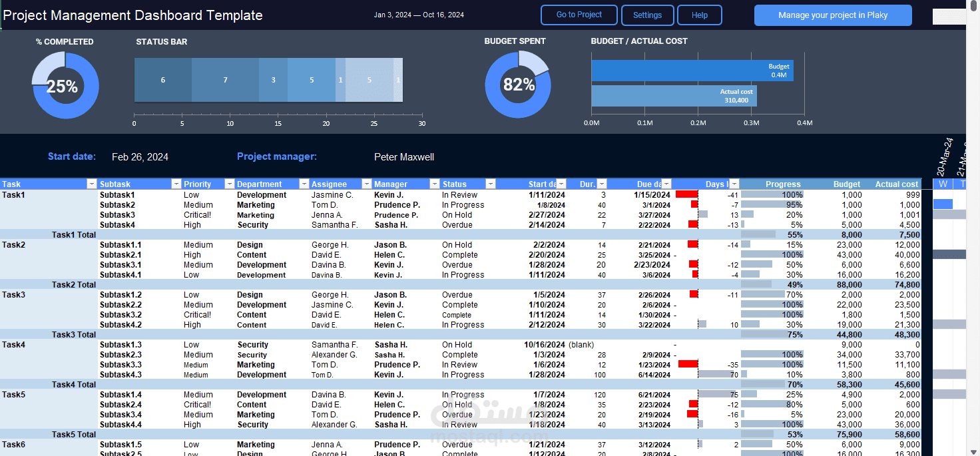
Task: Select the 88,000 budget total cell
Action: [x=848, y=285]
